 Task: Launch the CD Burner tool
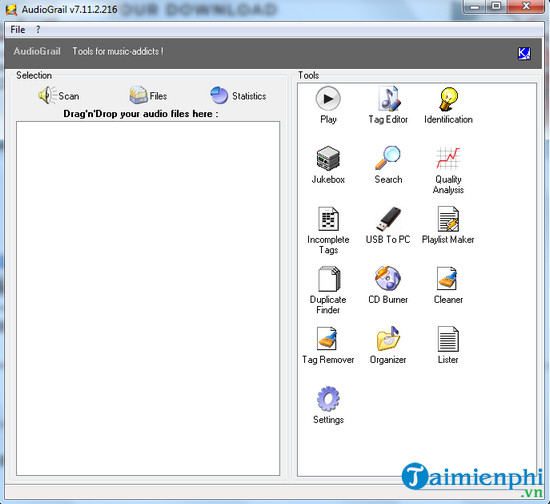pyautogui.click(x=388, y=285)
